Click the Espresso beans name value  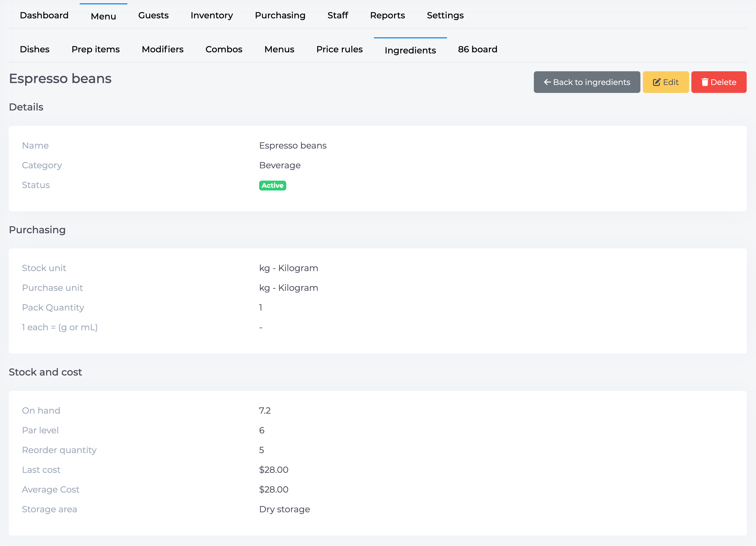tap(293, 146)
